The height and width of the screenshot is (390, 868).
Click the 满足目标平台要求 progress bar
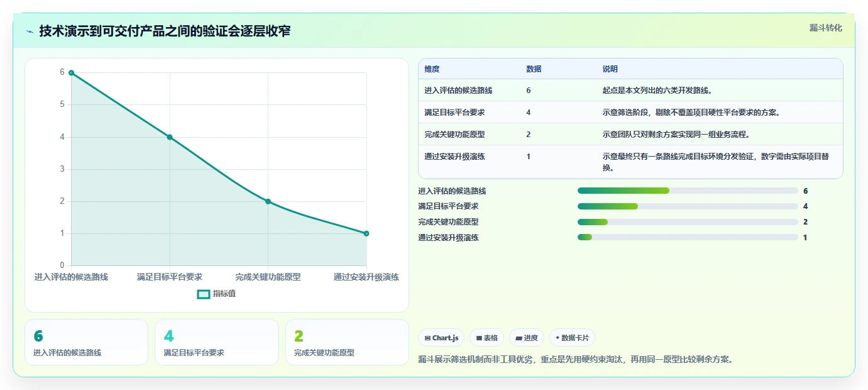pyautogui.click(x=688, y=206)
